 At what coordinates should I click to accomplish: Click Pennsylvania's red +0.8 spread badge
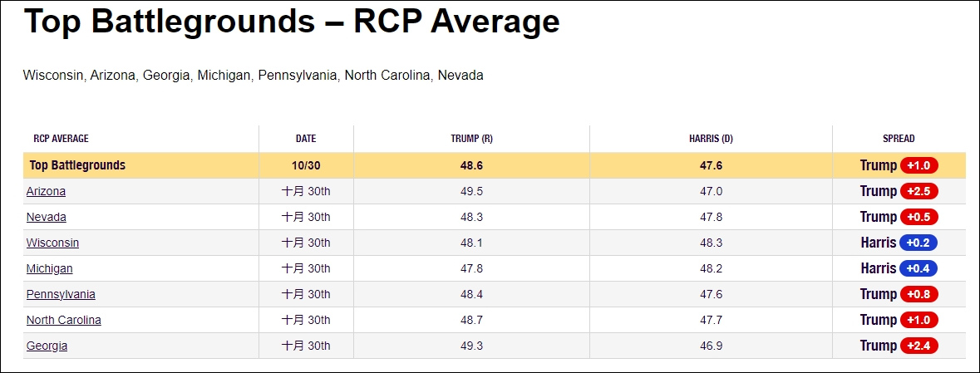918,294
